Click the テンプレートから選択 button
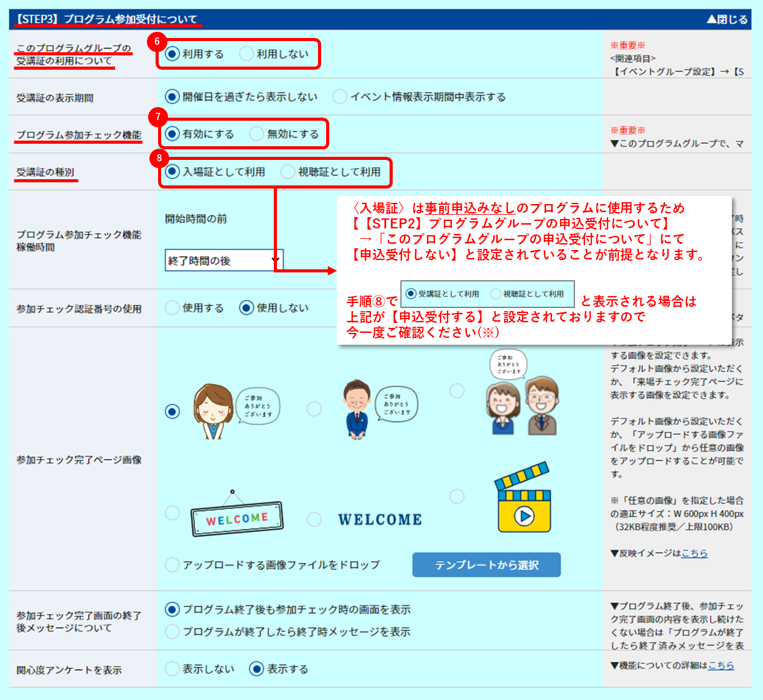 487,565
